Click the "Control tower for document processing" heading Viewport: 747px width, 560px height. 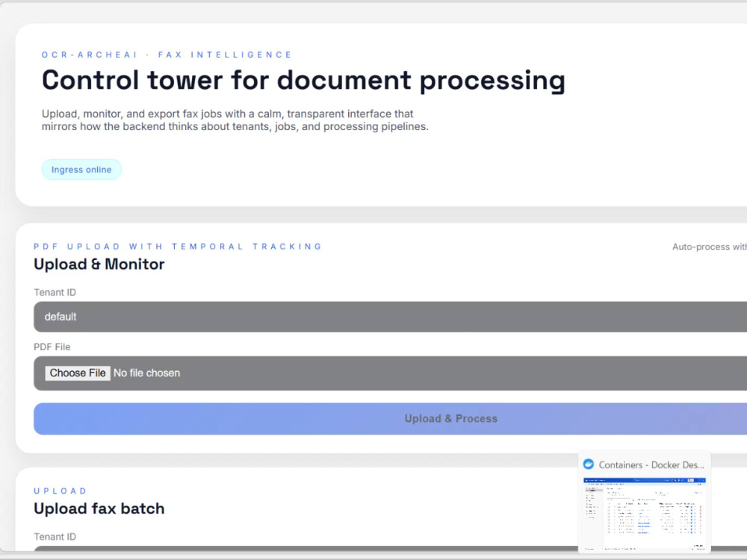click(303, 80)
